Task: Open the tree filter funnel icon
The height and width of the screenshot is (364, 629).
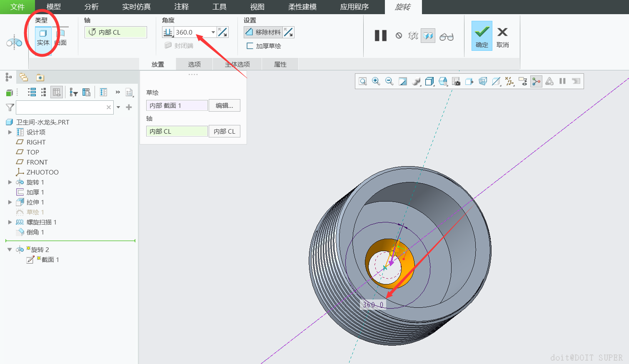Action: click(x=10, y=107)
